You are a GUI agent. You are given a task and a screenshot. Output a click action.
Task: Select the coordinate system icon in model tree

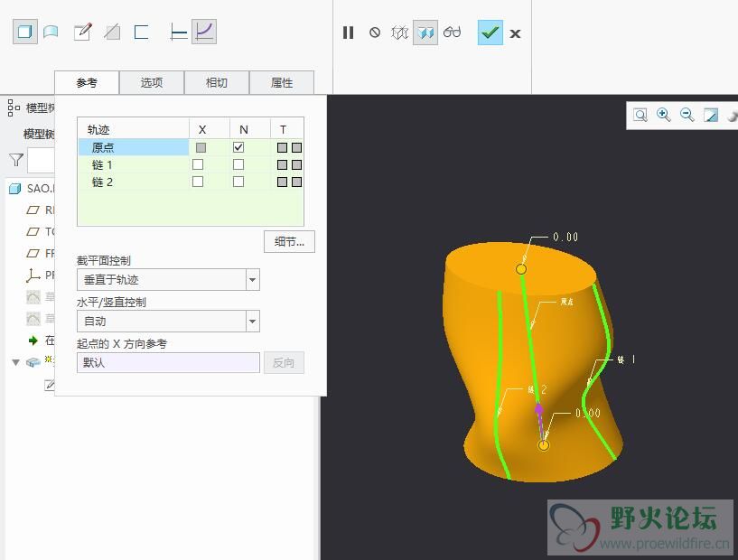tap(33, 275)
